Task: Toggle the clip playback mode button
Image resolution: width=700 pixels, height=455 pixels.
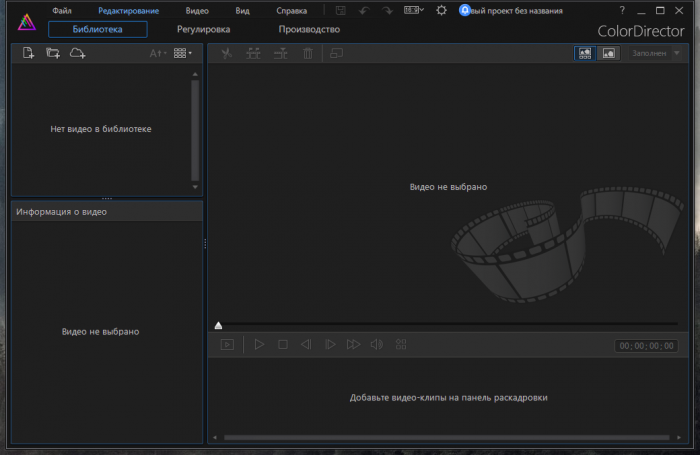Action: click(x=227, y=344)
